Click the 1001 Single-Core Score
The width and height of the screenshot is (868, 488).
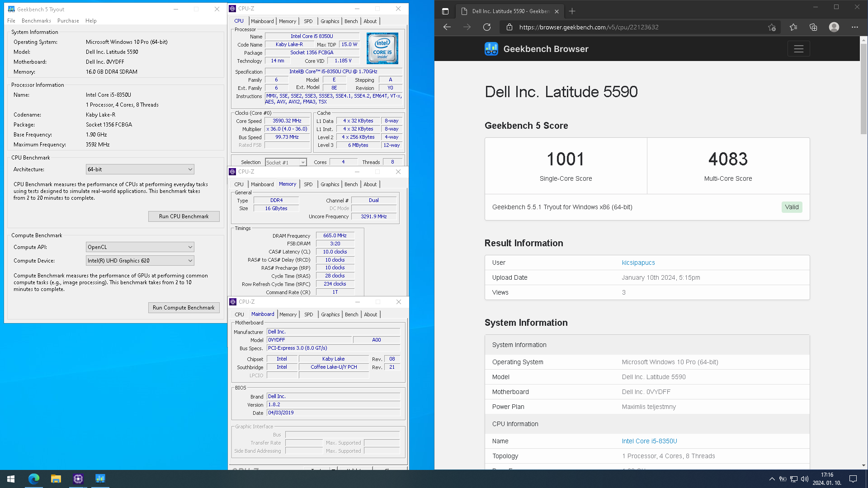(x=566, y=160)
